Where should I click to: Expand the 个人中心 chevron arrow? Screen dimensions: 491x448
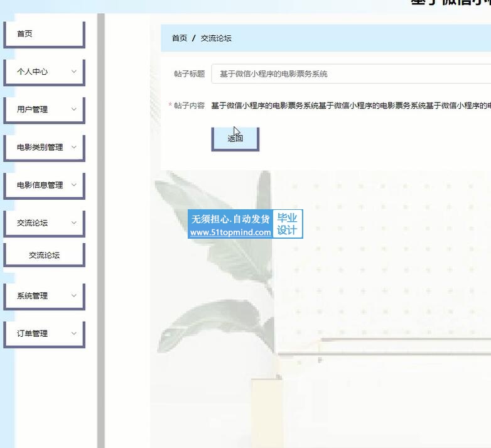74,72
